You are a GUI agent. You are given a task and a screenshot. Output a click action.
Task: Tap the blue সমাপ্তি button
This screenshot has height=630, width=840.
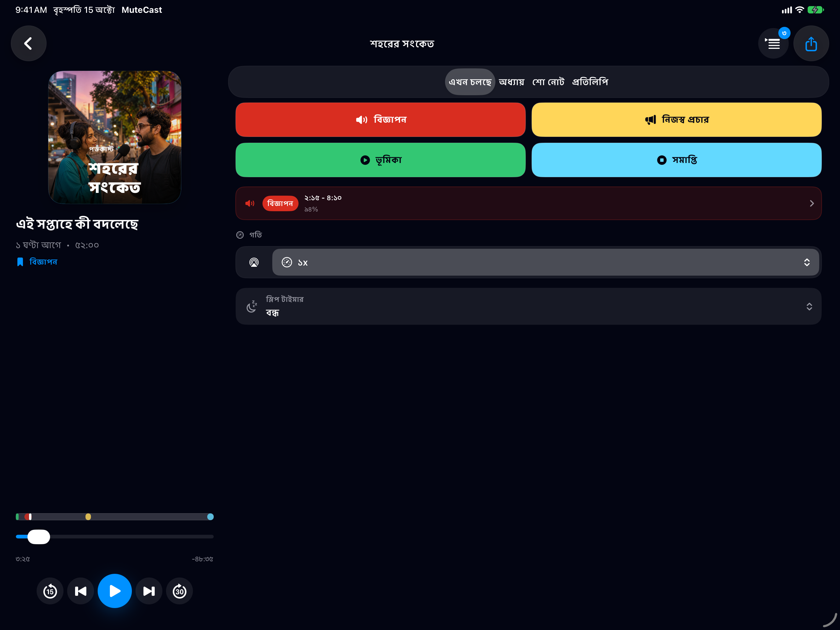pos(676,160)
